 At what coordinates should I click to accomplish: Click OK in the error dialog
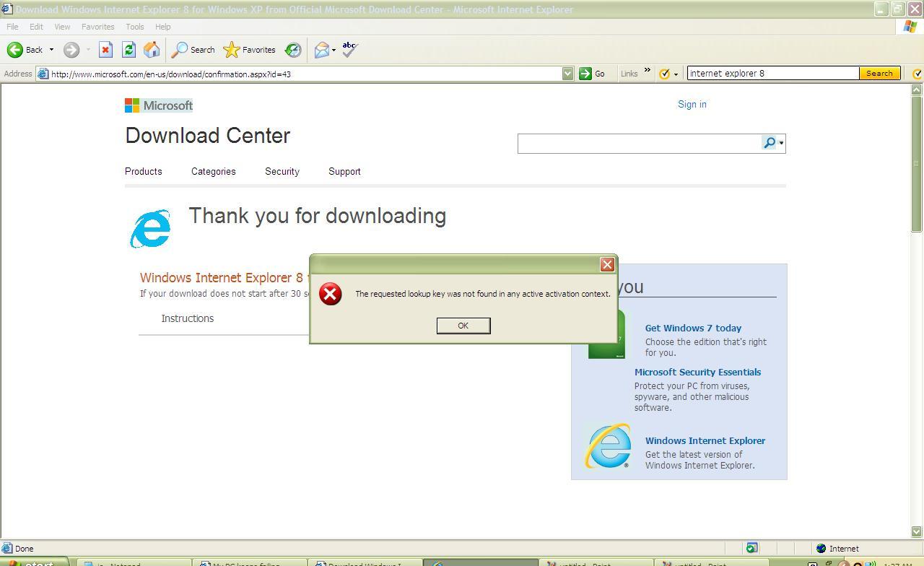point(463,326)
